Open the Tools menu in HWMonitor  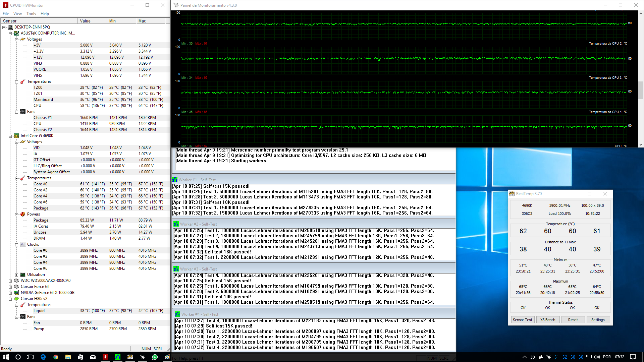[31, 14]
